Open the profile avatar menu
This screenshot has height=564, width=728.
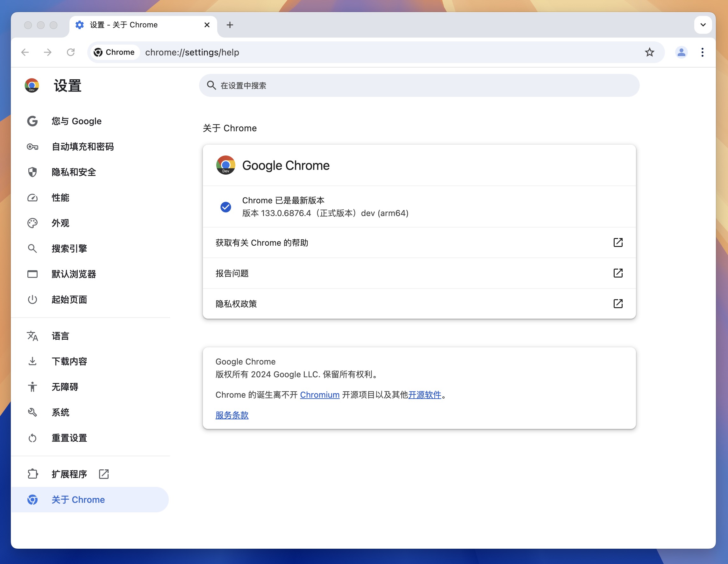pyautogui.click(x=681, y=52)
